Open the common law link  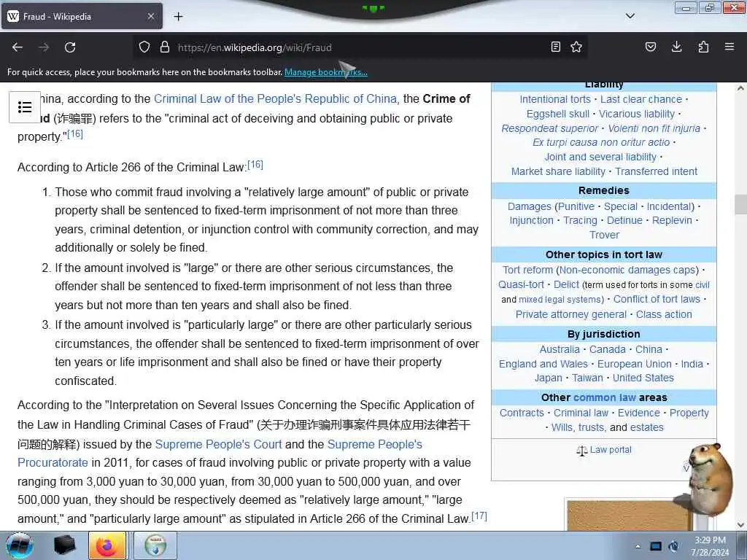(605, 397)
